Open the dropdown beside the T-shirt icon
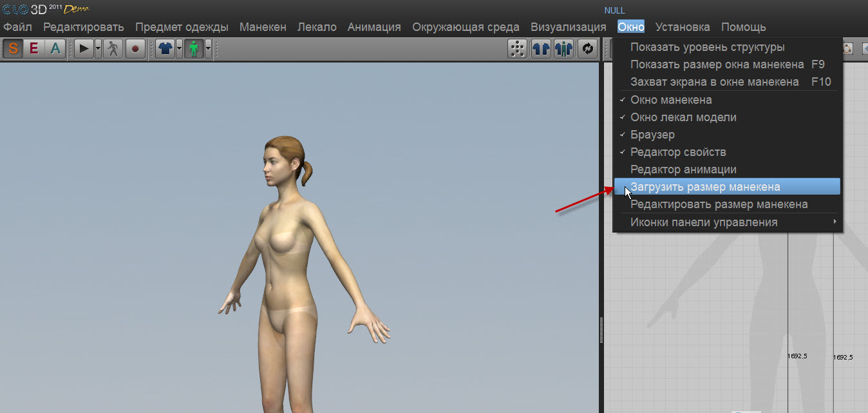The image size is (868, 413). point(179,48)
